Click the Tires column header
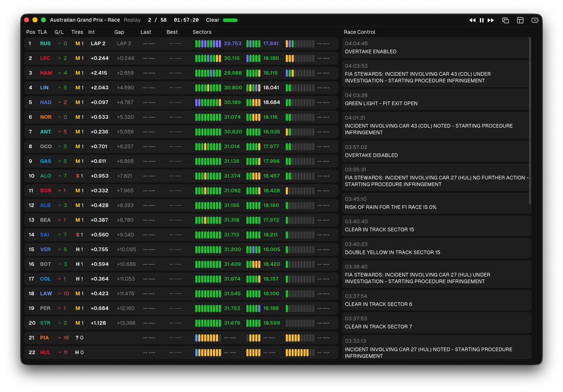The image size is (563, 392). (77, 32)
